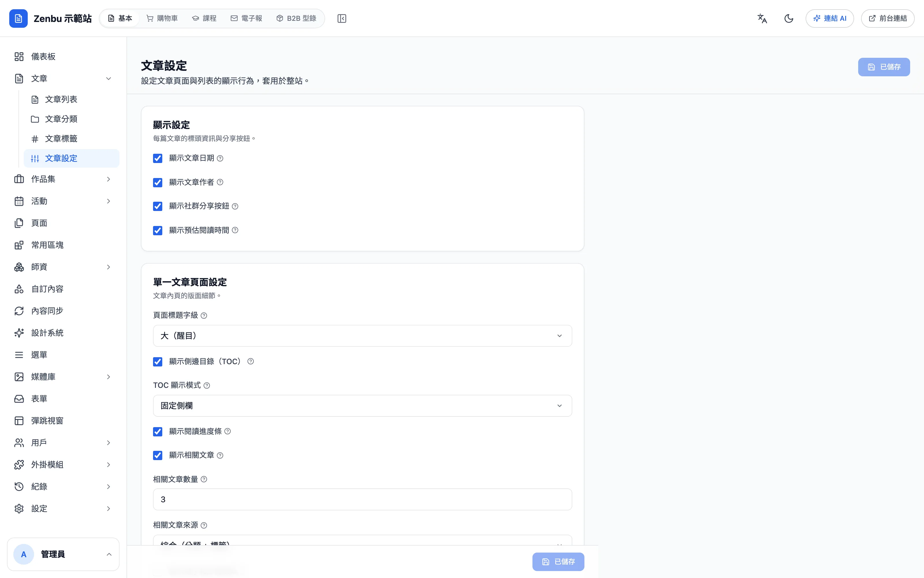This screenshot has width=924, height=578.
Task: Expand 管理員 account menu
Action: click(63, 554)
